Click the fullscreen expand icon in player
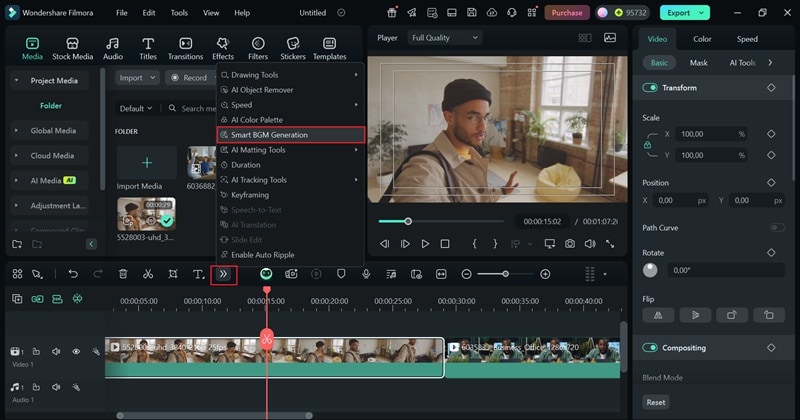 pos(610,244)
